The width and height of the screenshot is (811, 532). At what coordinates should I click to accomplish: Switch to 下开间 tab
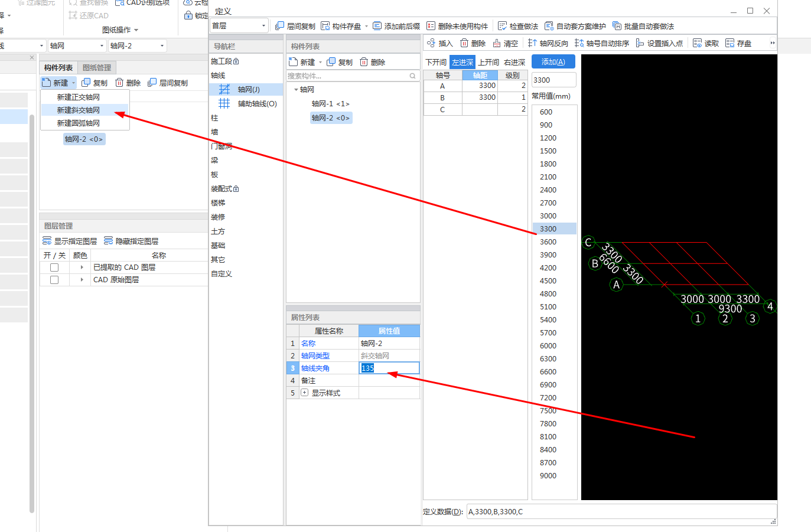[x=436, y=62]
